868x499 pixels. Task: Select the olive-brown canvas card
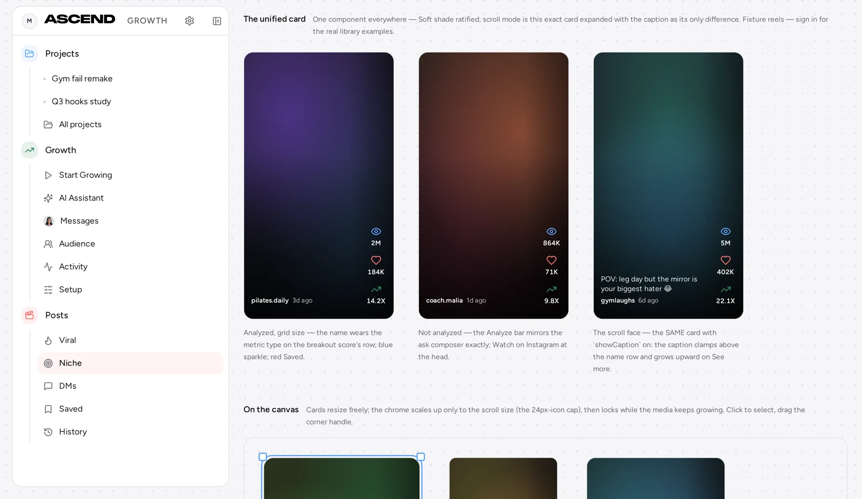[x=503, y=478]
